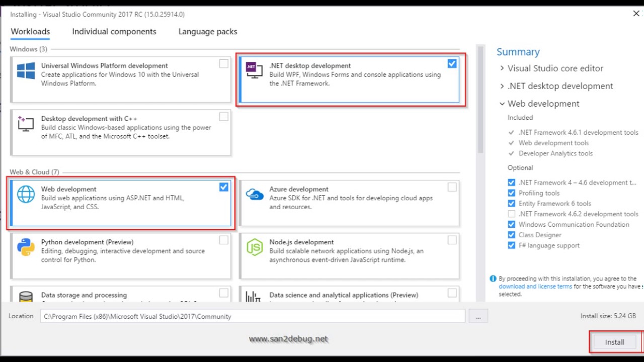Uncheck Profiling tools optional component
The image size is (644, 362).
(x=512, y=193)
